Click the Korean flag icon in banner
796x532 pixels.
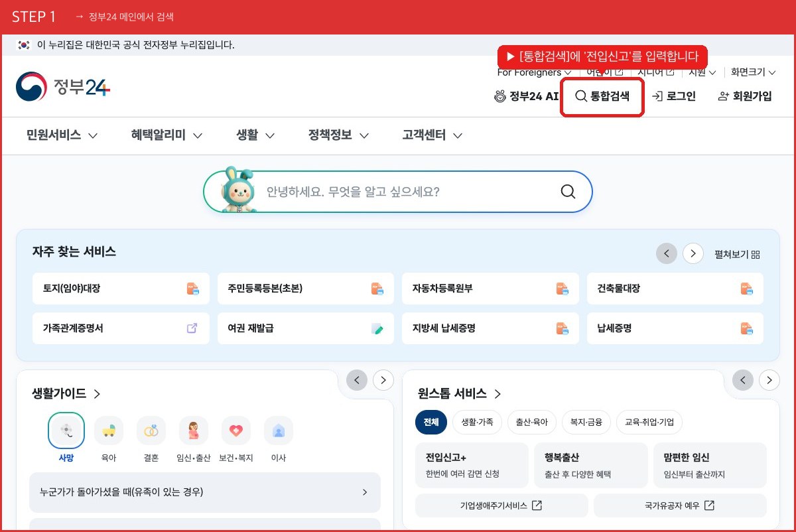click(24, 45)
